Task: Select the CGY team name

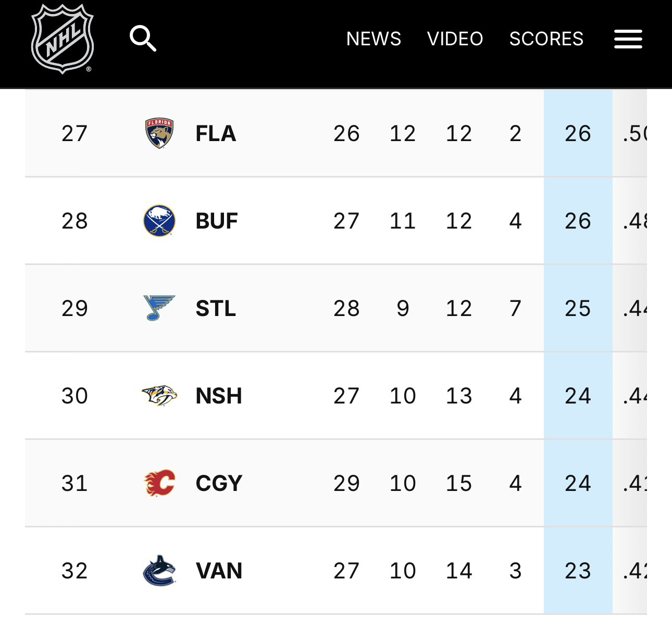Action: (x=219, y=484)
